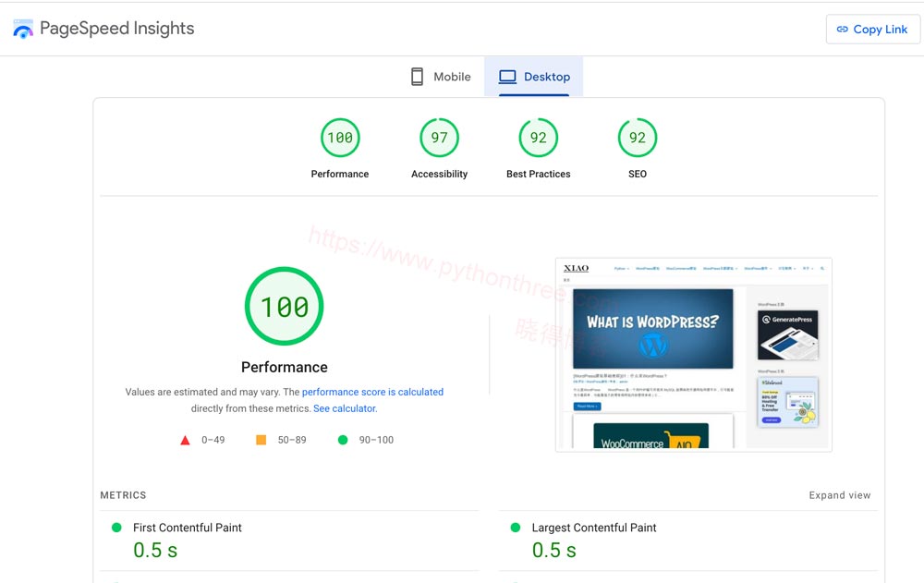Image resolution: width=924 pixels, height=583 pixels.
Task: Click the website screenshot thumbnail
Action: [x=692, y=354]
